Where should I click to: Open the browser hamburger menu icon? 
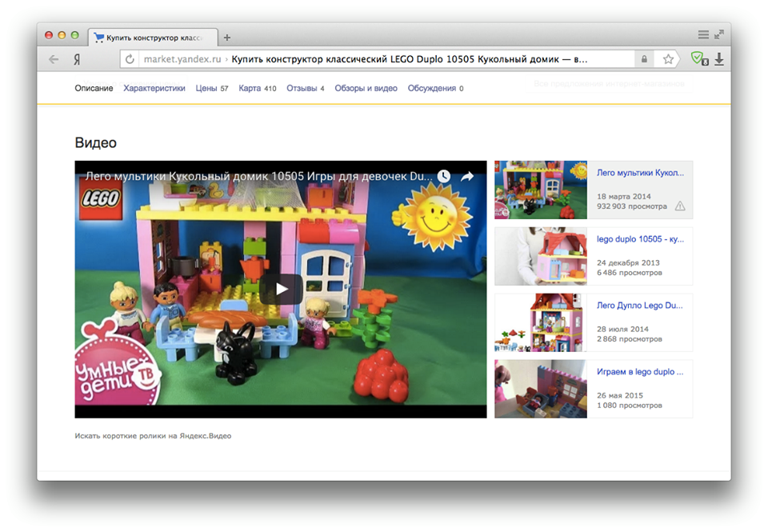pos(703,34)
